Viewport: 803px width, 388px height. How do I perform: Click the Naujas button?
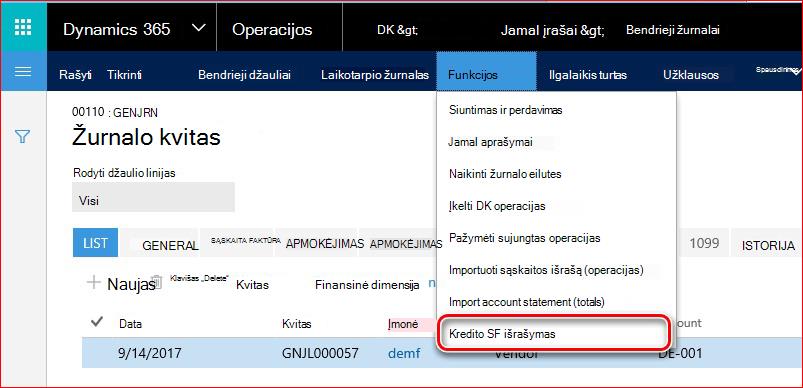(x=131, y=284)
